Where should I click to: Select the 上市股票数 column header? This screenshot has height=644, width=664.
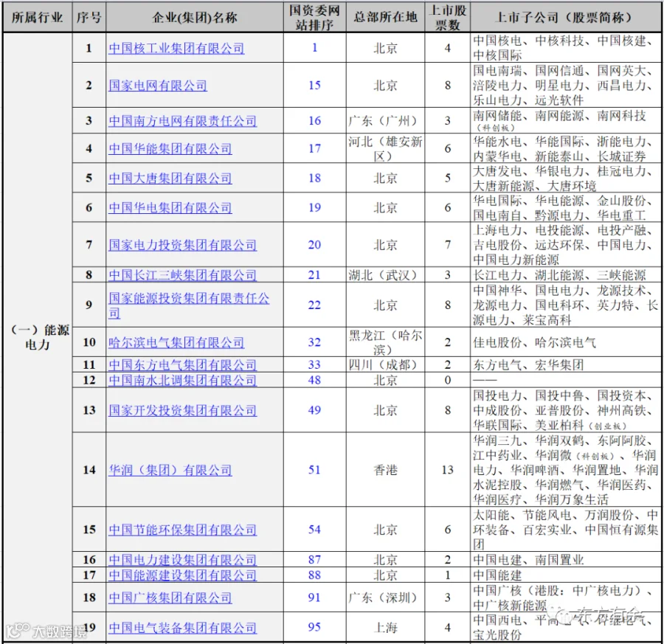pos(448,18)
